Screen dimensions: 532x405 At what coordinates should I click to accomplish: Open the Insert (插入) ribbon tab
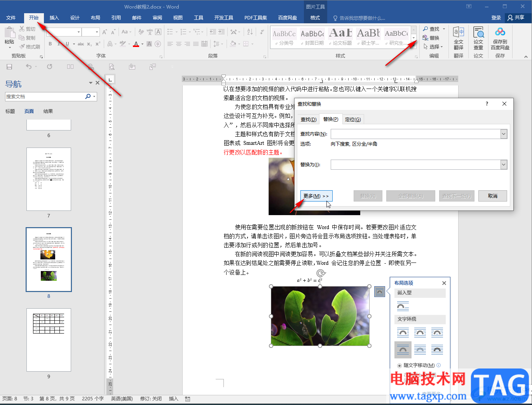[x=54, y=18]
